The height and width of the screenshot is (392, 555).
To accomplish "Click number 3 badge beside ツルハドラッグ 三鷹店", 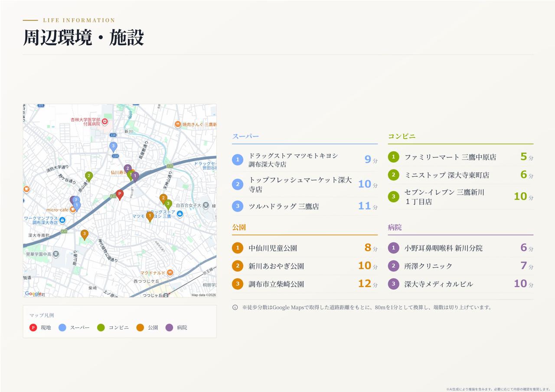I will point(238,206).
